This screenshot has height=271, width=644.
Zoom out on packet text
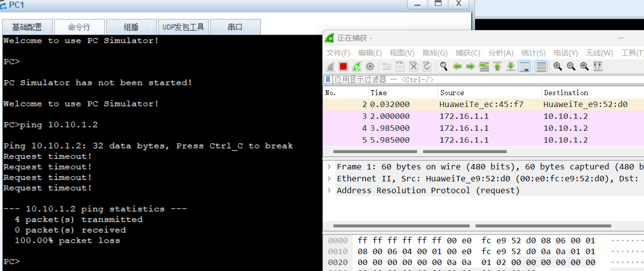571,66
